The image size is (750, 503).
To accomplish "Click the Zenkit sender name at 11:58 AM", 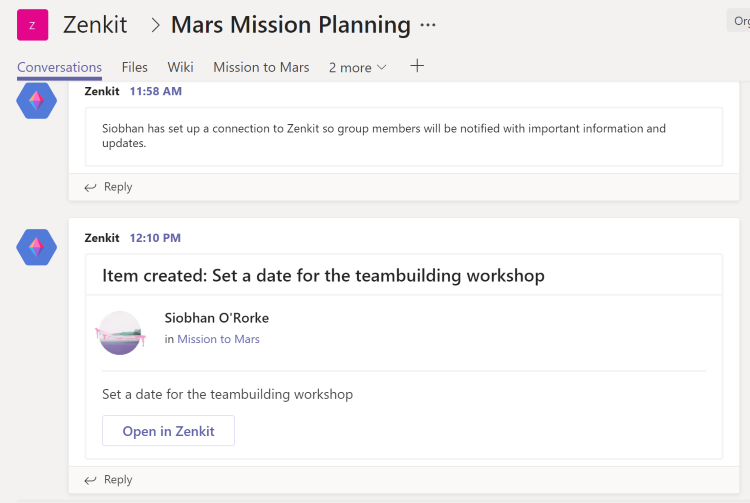I will [102, 91].
